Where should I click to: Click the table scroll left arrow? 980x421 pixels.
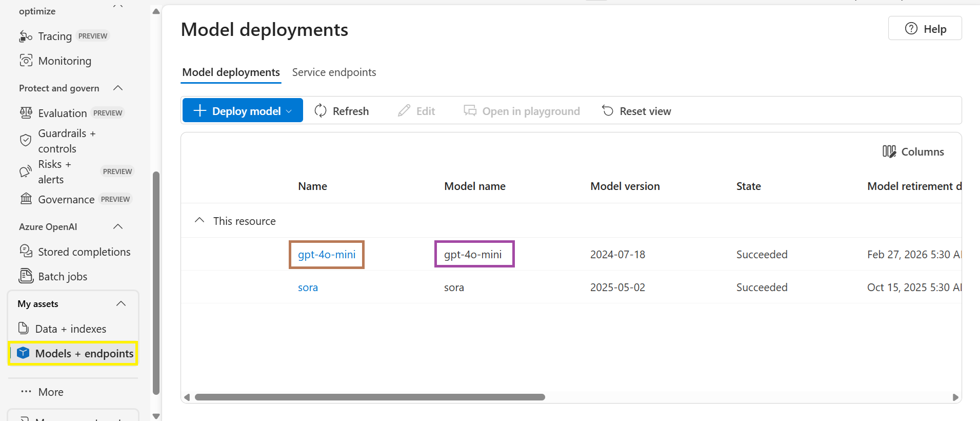[187, 397]
